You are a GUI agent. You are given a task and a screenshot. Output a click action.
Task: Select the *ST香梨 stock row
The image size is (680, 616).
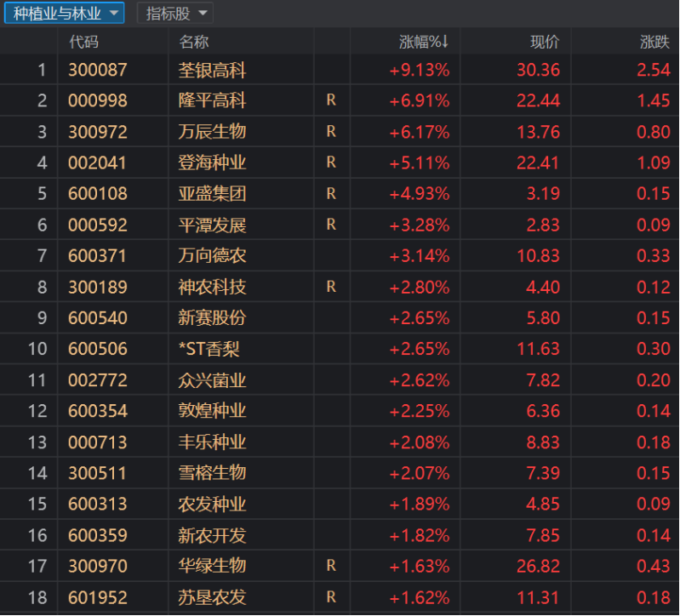[x=212, y=349]
